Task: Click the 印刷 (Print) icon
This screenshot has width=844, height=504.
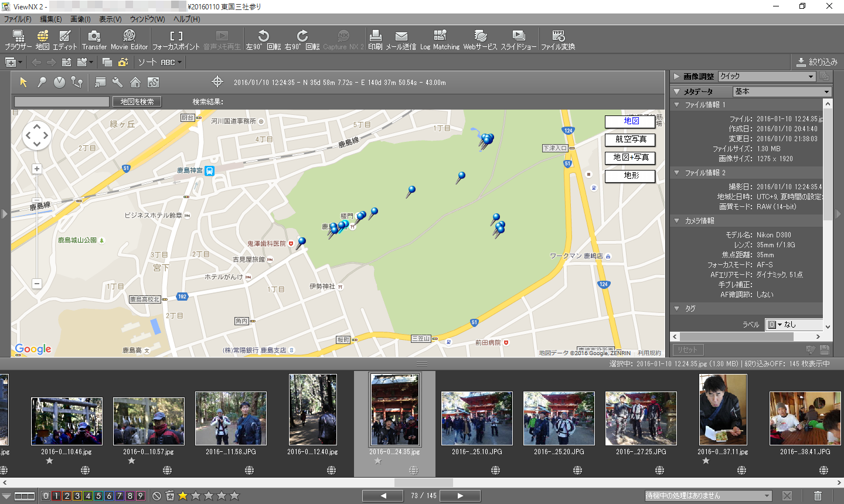Action: pos(375,40)
